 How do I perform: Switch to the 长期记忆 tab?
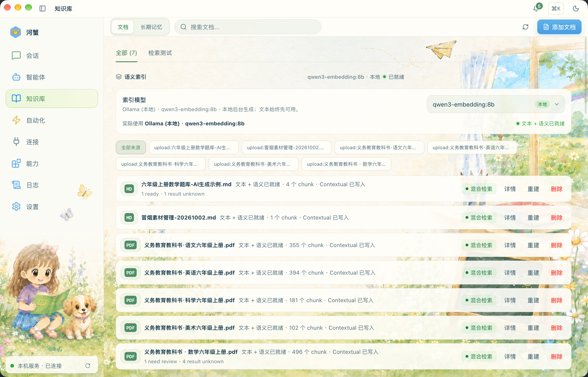pos(151,27)
